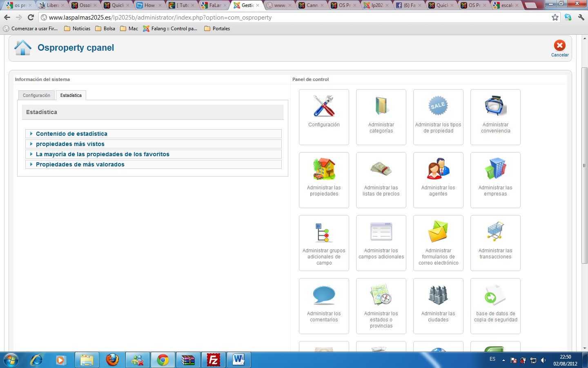Open the Configuración wrench and screwdriver icon
Image resolution: width=588 pixels, height=368 pixels.
click(324, 106)
